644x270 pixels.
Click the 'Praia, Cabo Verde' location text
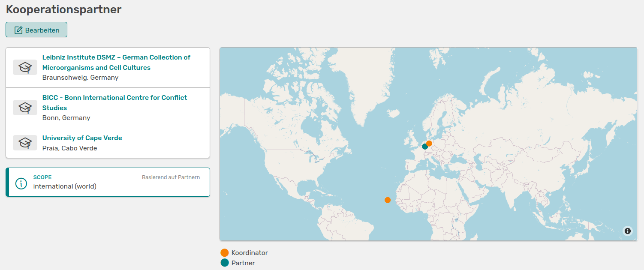point(69,148)
